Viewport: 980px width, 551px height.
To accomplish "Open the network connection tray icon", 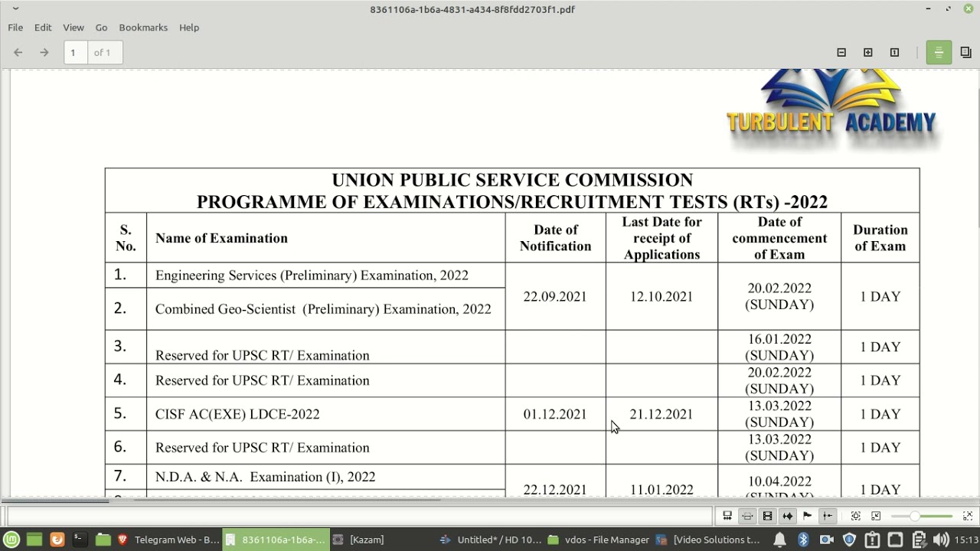I will tap(896, 540).
